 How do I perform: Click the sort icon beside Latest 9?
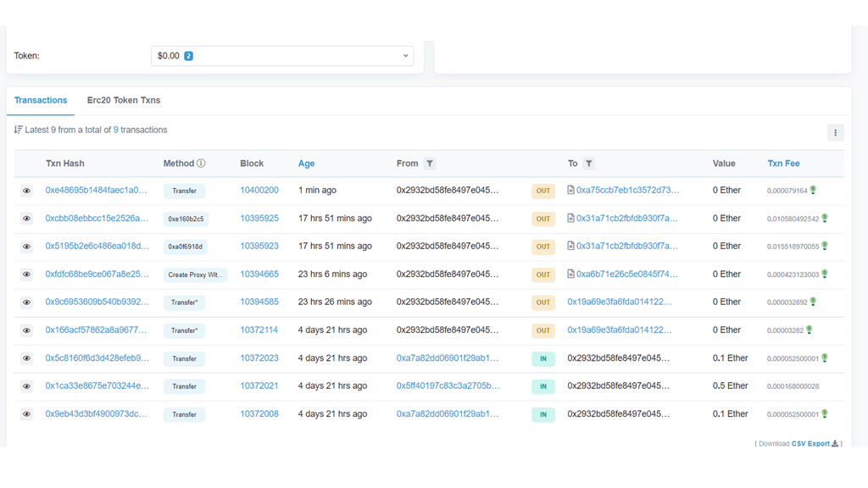18,130
